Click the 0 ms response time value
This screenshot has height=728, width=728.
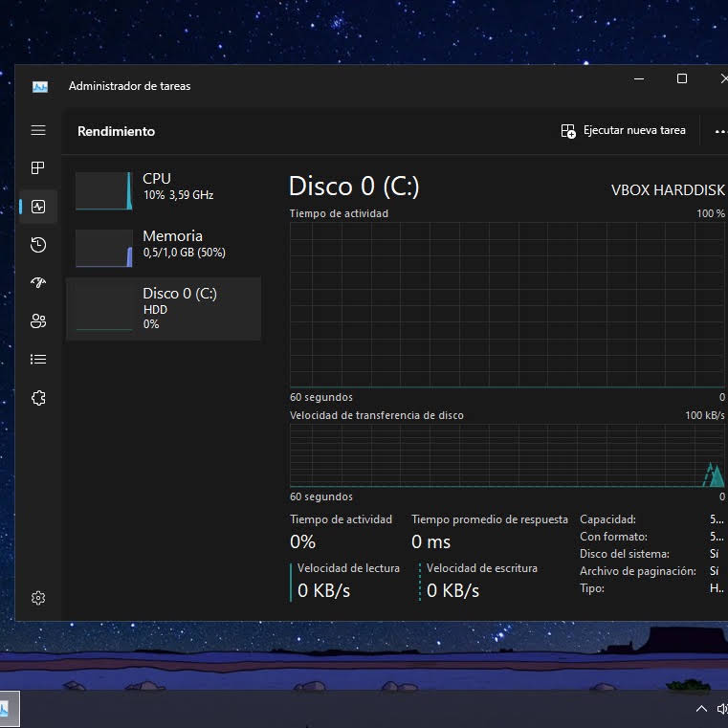coord(430,541)
